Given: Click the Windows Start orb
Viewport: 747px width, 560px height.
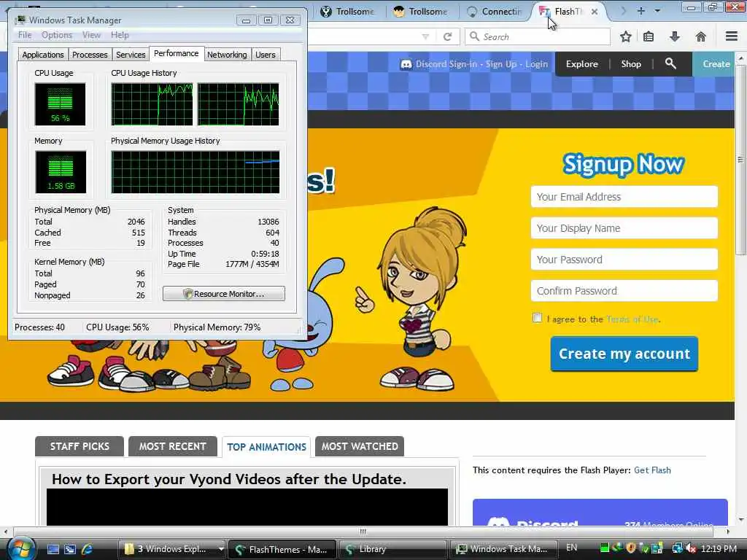Looking at the screenshot, I should pyautogui.click(x=20, y=548).
